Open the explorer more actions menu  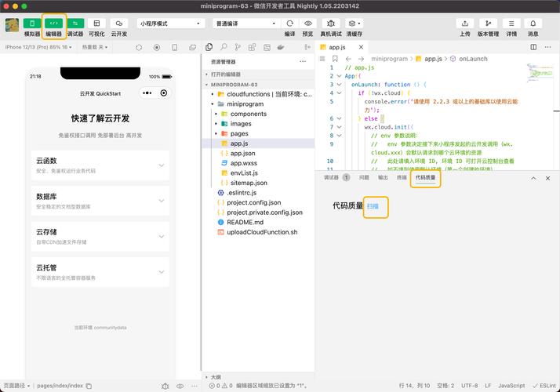pyautogui.click(x=303, y=61)
